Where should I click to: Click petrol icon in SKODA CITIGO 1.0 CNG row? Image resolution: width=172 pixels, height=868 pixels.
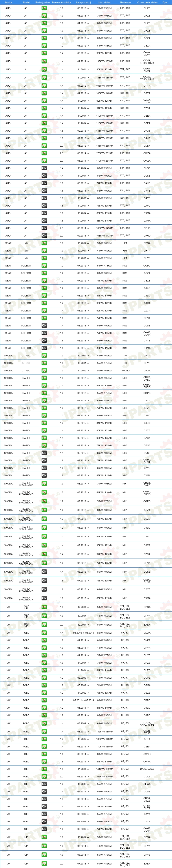(44, 370)
